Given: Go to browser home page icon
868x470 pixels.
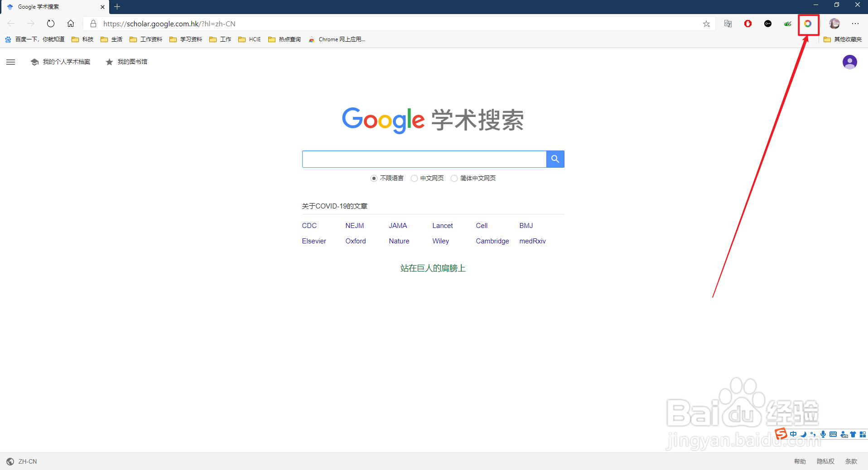Looking at the screenshot, I should pos(71,24).
